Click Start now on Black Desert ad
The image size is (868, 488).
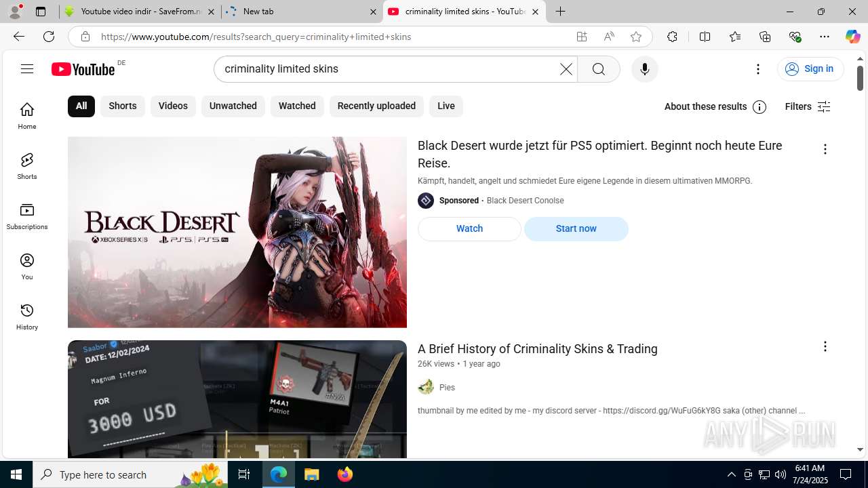[576, 229]
